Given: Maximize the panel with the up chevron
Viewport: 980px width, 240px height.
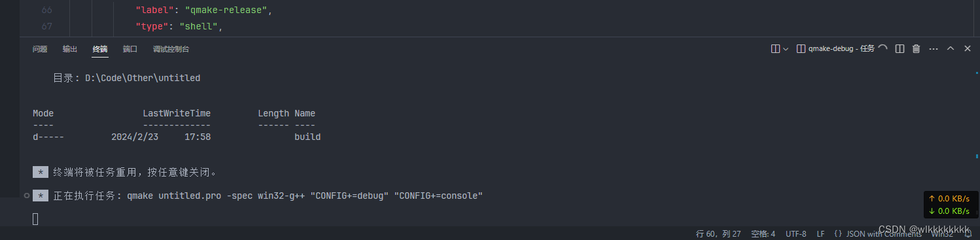Looking at the screenshot, I should click(951, 48).
